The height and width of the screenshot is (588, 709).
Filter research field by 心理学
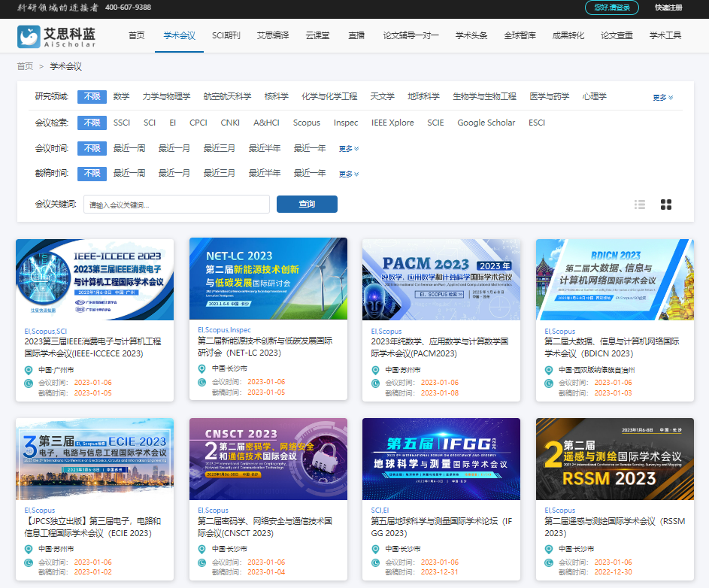pos(594,97)
